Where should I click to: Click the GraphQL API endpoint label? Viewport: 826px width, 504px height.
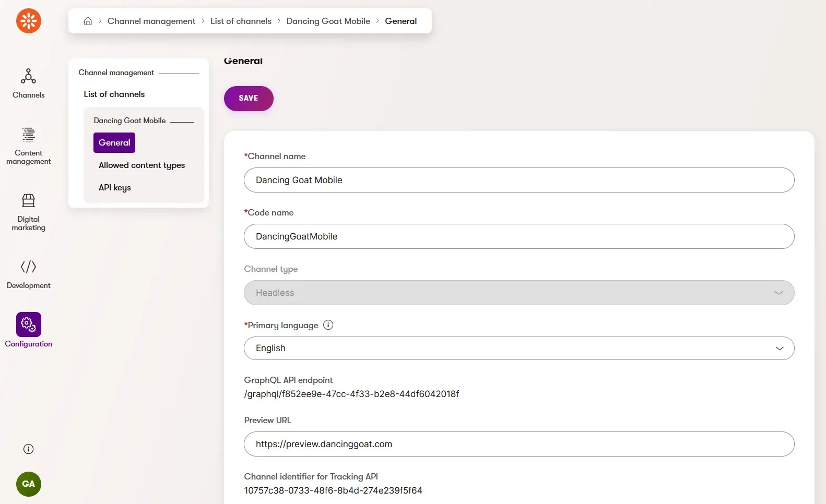(288, 380)
